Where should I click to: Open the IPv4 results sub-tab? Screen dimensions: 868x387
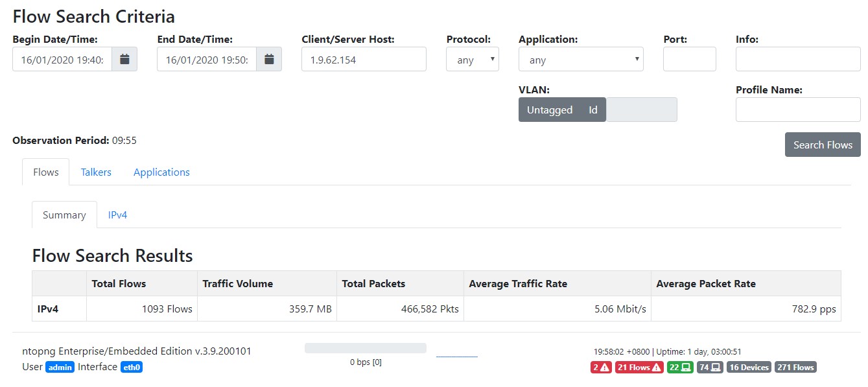(117, 215)
